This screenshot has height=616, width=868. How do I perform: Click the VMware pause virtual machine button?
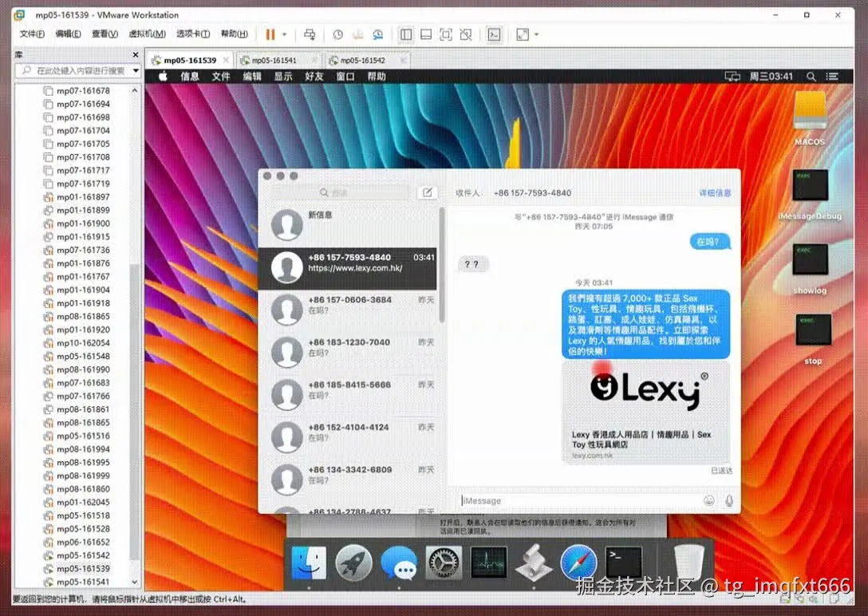pos(270,34)
